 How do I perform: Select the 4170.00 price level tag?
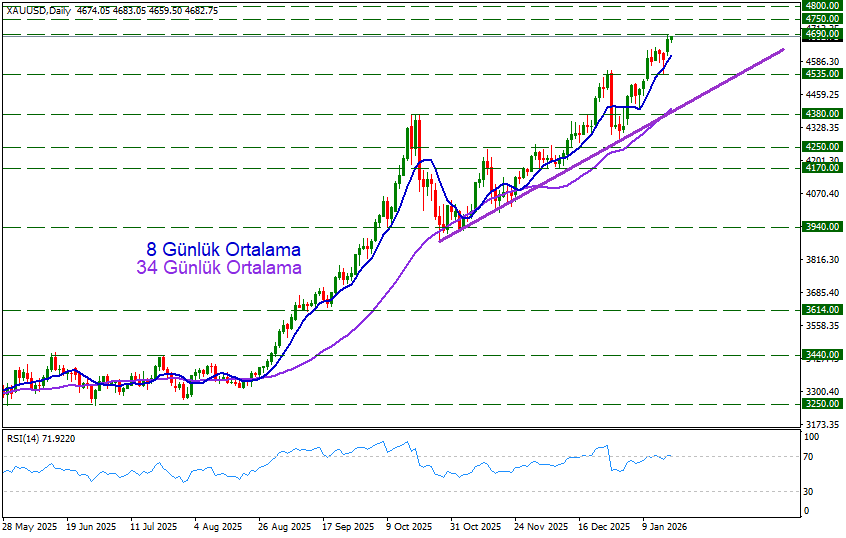point(821,169)
